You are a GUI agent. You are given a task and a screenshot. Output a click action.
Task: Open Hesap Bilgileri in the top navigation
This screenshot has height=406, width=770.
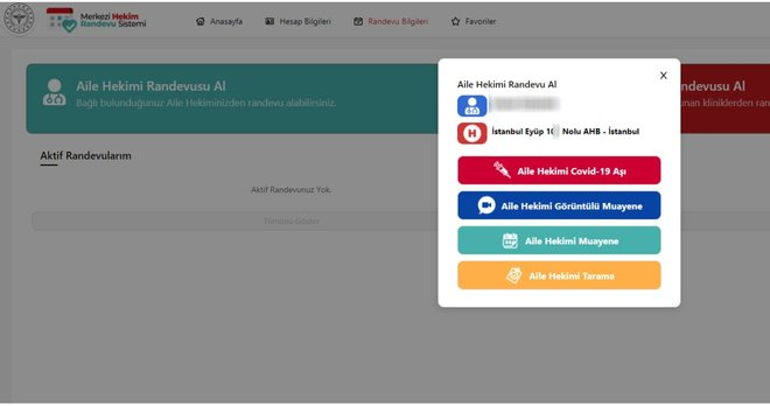(x=297, y=21)
